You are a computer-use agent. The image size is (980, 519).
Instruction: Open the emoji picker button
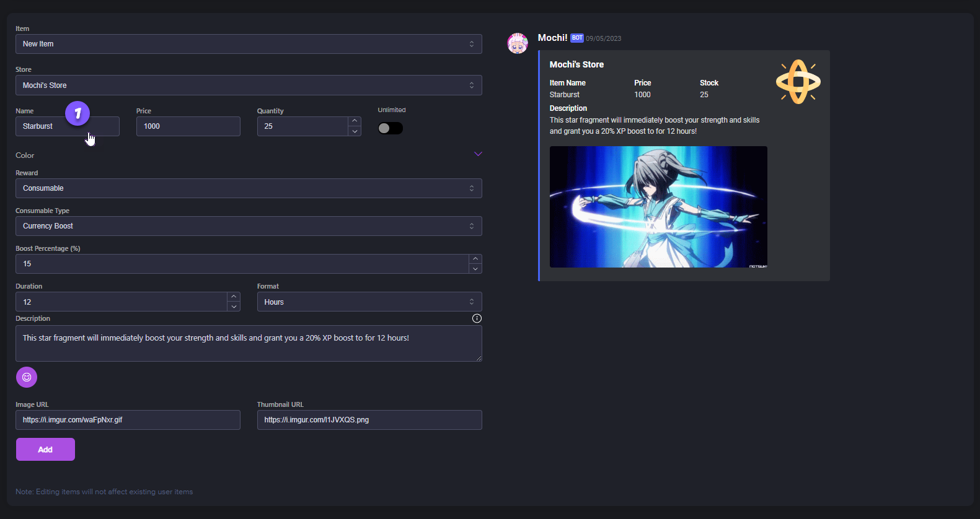click(27, 377)
